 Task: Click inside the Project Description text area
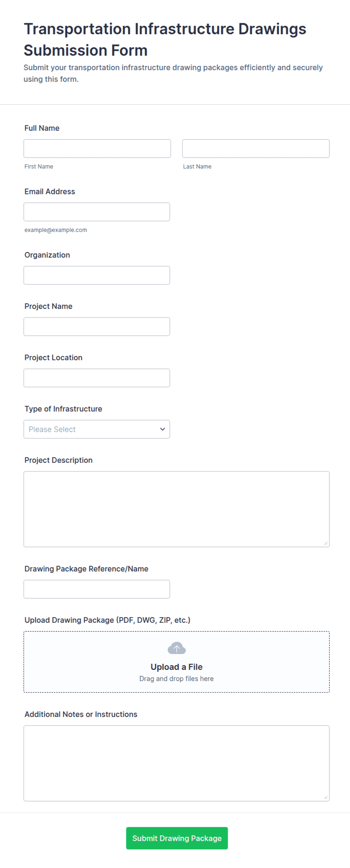click(x=177, y=509)
